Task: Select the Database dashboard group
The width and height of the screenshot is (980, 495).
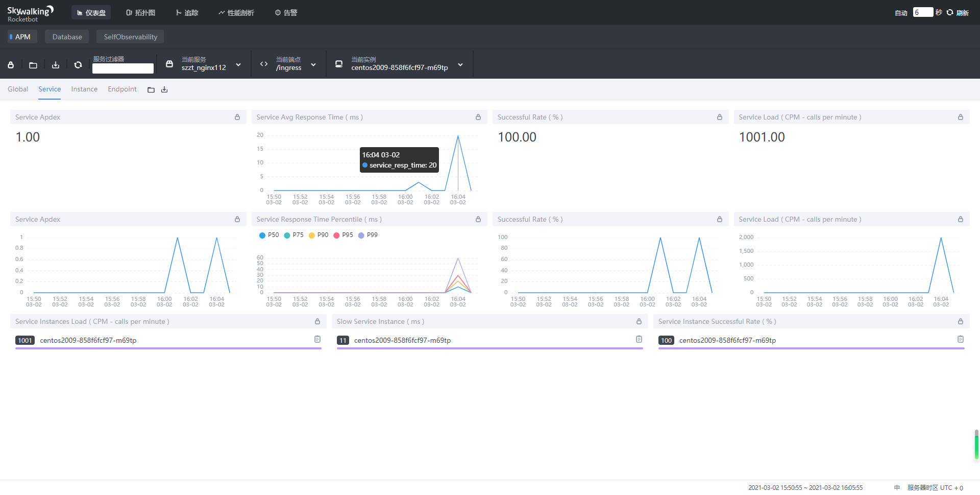Action: click(67, 37)
